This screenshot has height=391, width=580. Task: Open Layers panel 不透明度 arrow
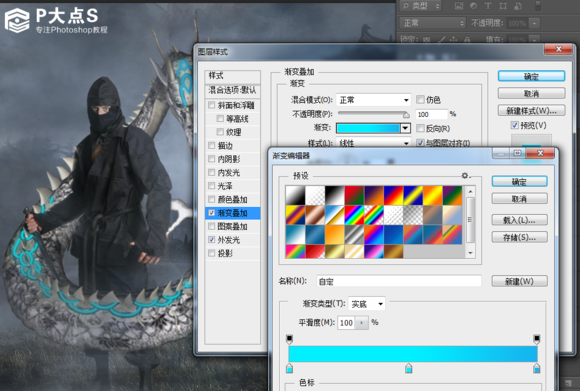pyautogui.click(x=534, y=23)
